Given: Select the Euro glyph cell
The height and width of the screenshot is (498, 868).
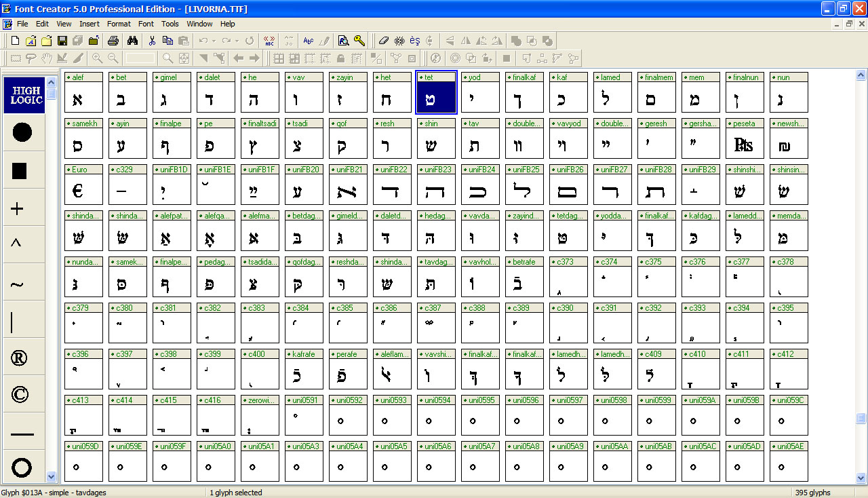Looking at the screenshot, I should coord(84,185).
